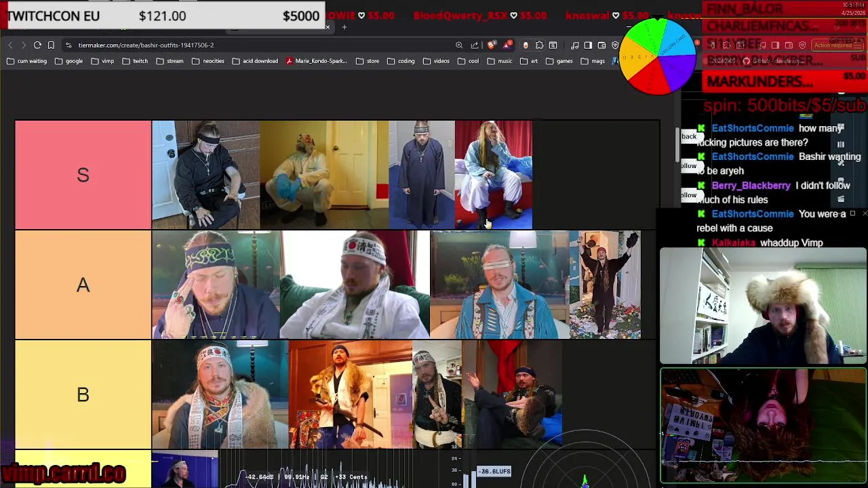Open the vimp bookmarks folder
This screenshot has height=488, width=868.
[102, 61]
